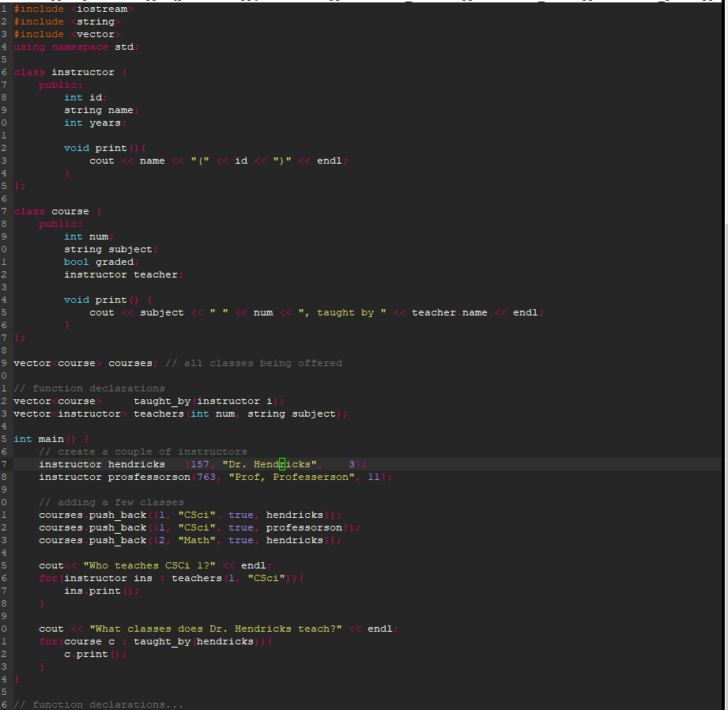Image resolution: width=728 pixels, height=710 pixels.
Task: Click the 'class instructor' declaration
Action: pos(65,72)
